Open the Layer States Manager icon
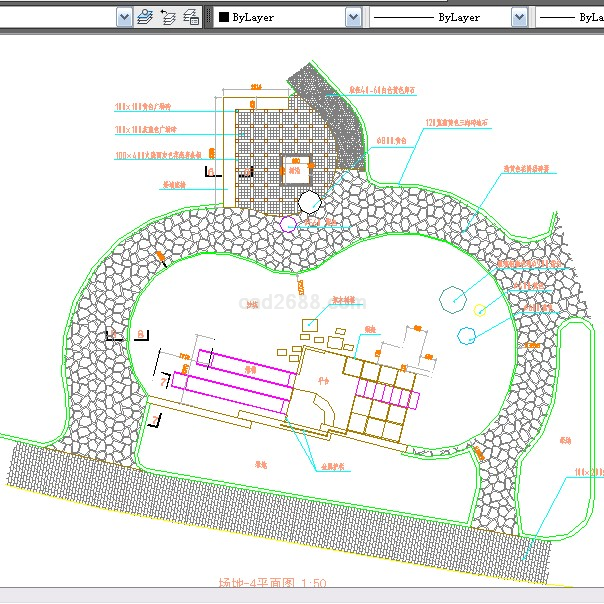The image size is (604, 604). click(x=191, y=17)
